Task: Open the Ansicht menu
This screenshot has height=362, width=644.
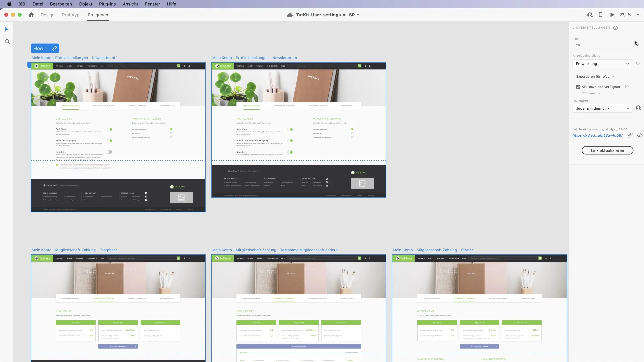Action: click(x=130, y=4)
